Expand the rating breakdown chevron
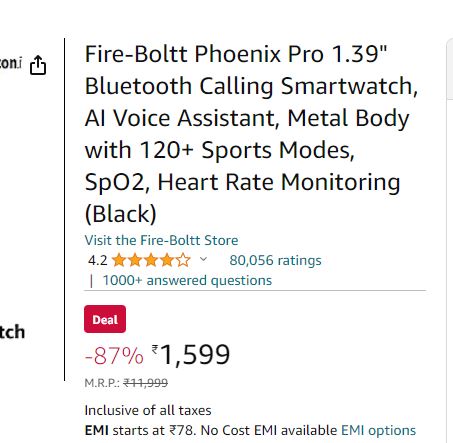The height and width of the screenshot is (443, 453). click(203, 259)
